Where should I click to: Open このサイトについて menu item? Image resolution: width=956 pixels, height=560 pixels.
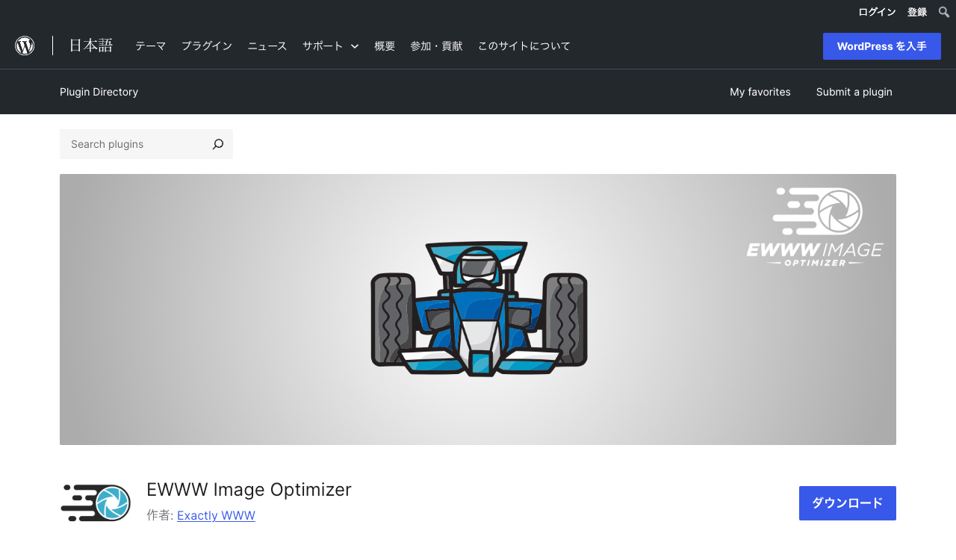[x=524, y=46]
